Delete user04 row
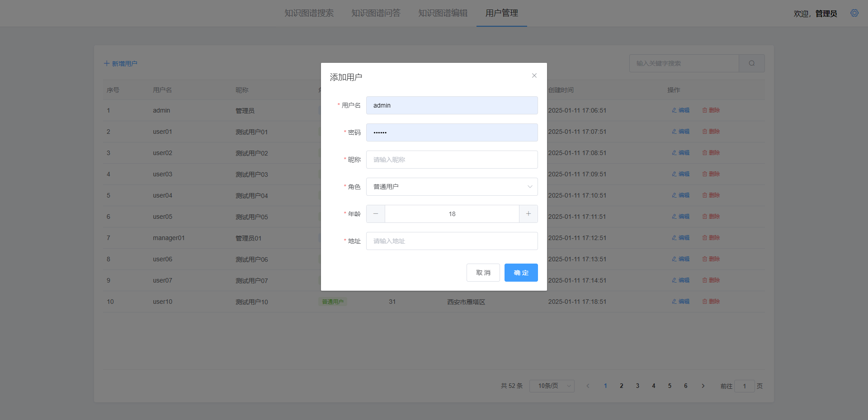This screenshot has width=868, height=420. [711, 195]
